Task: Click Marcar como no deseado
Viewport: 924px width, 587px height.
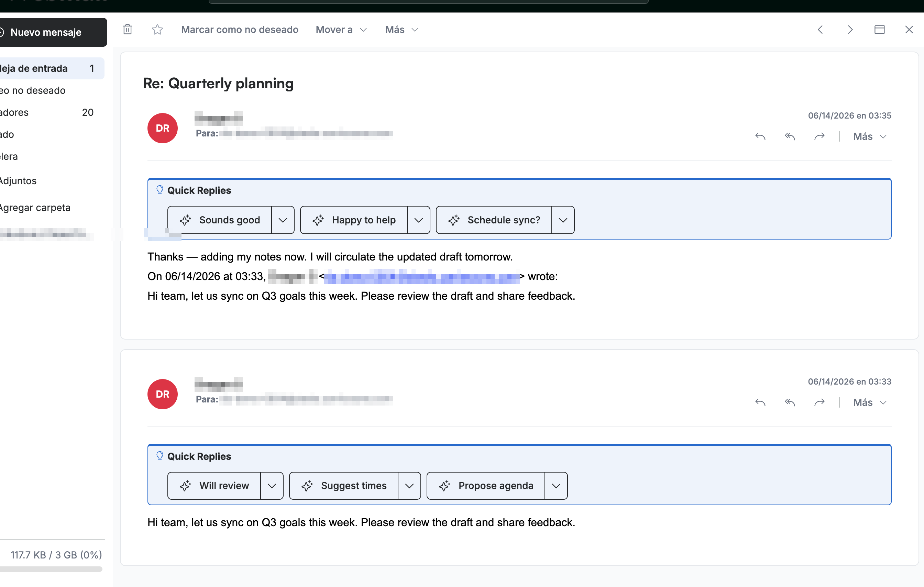Action: [240, 30]
